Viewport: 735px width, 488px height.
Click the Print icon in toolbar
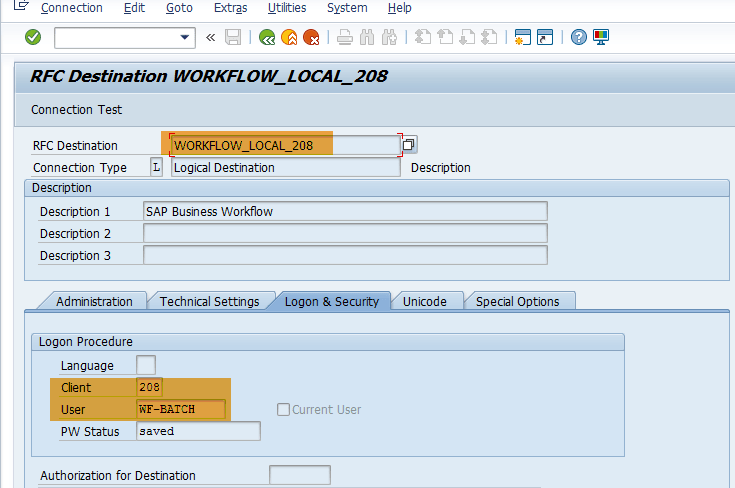click(345, 38)
